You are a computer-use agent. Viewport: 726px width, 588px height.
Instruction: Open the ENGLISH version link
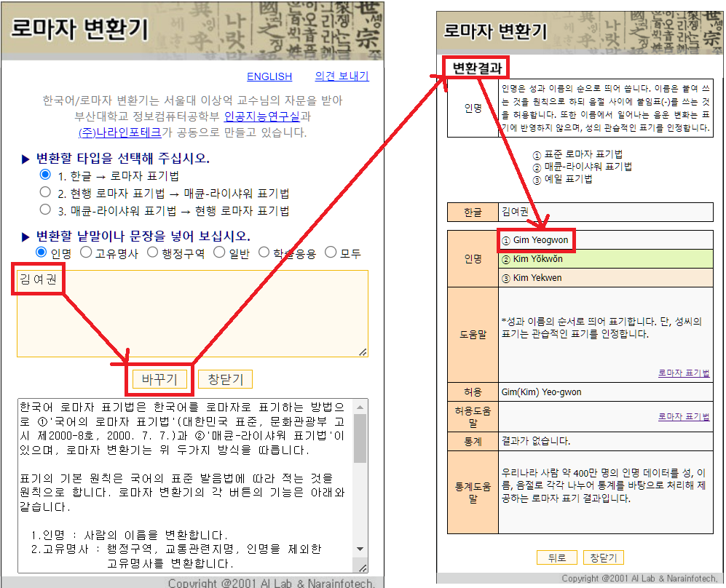269,76
